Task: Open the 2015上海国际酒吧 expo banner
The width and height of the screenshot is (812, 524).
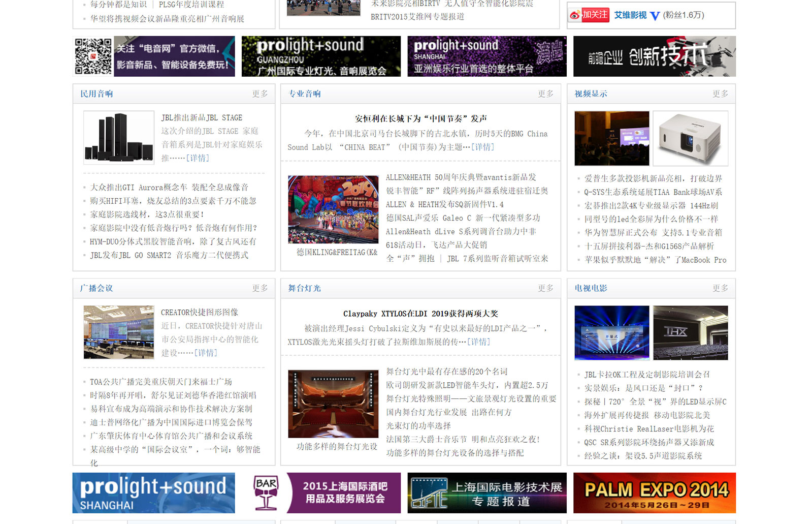Action: pyautogui.click(x=327, y=492)
